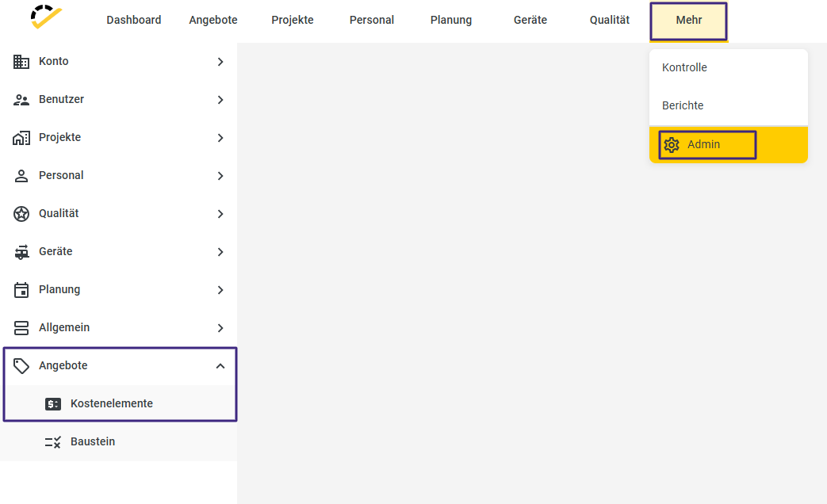The height and width of the screenshot is (504, 827).
Task: Open the Dashboard tab in top navigation
Action: pyautogui.click(x=134, y=21)
